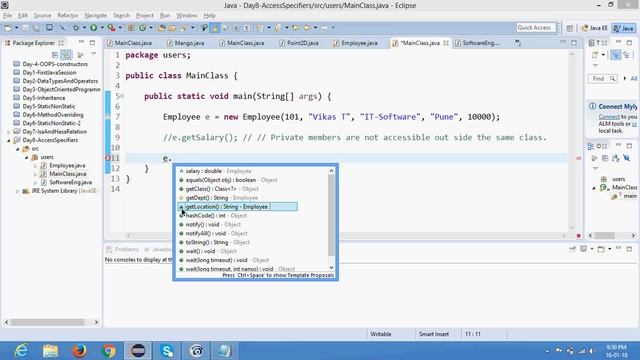The width and height of the screenshot is (640, 360).
Task: Switch to the Mango.java editor tab
Action: coord(186,43)
